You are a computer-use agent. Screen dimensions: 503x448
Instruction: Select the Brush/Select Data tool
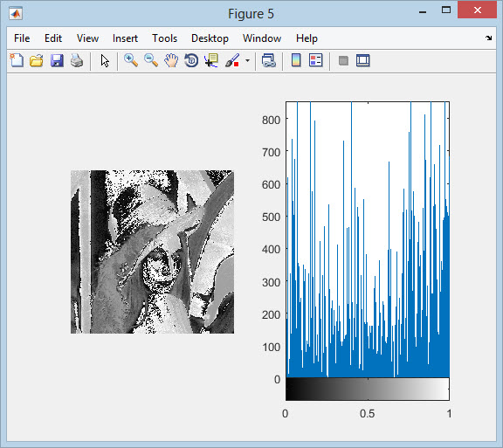tap(232, 60)
